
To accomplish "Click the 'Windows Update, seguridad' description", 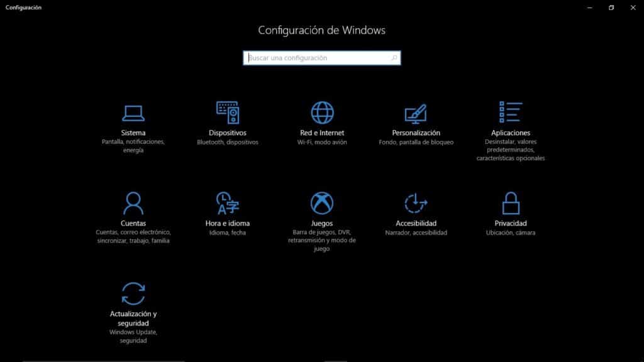I will (x=133, y=336).
